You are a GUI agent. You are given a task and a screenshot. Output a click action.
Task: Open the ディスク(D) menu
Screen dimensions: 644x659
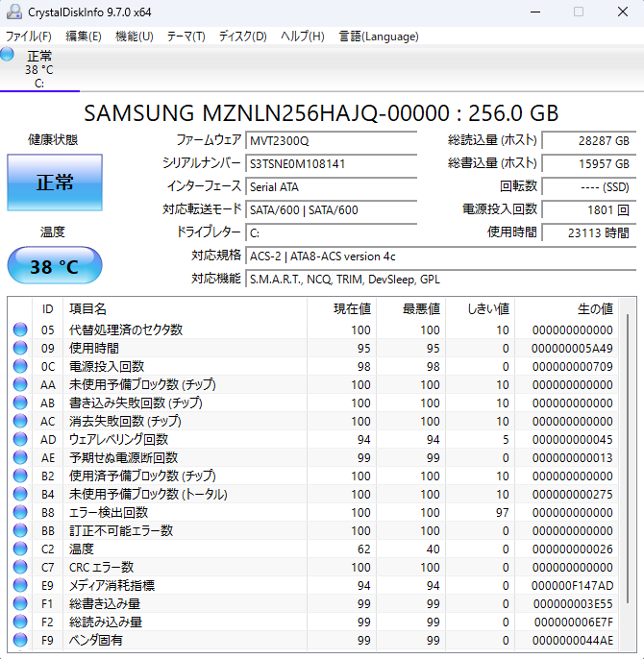[x=243, y=37]
